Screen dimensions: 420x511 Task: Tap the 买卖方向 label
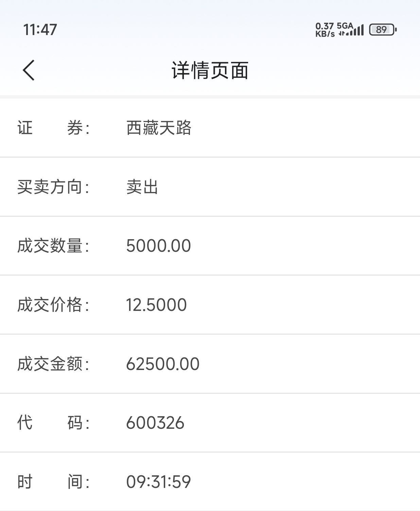click(x=53, y=187)
